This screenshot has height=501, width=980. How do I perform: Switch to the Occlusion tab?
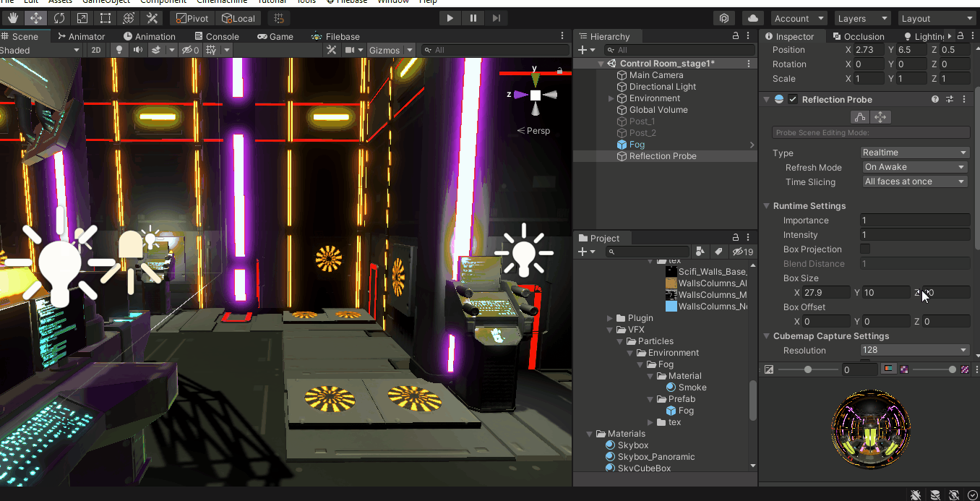[x=857, y=36]
